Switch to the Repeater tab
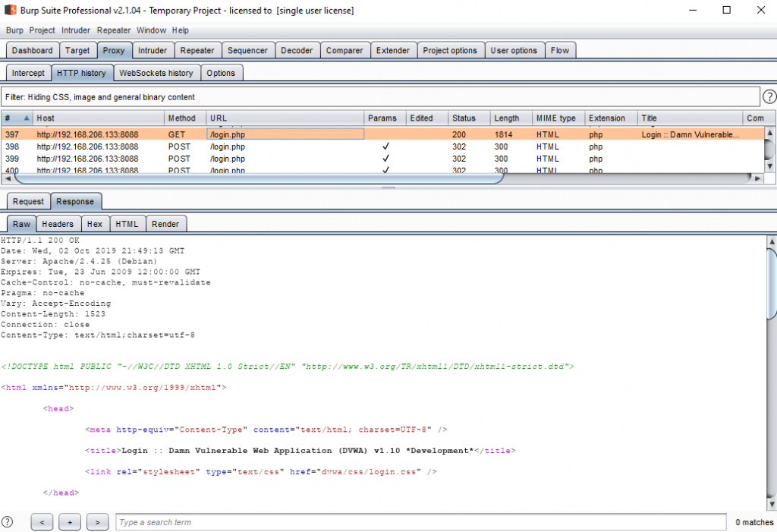Viewport: 777px width, 532px height. tap(197, 51)
